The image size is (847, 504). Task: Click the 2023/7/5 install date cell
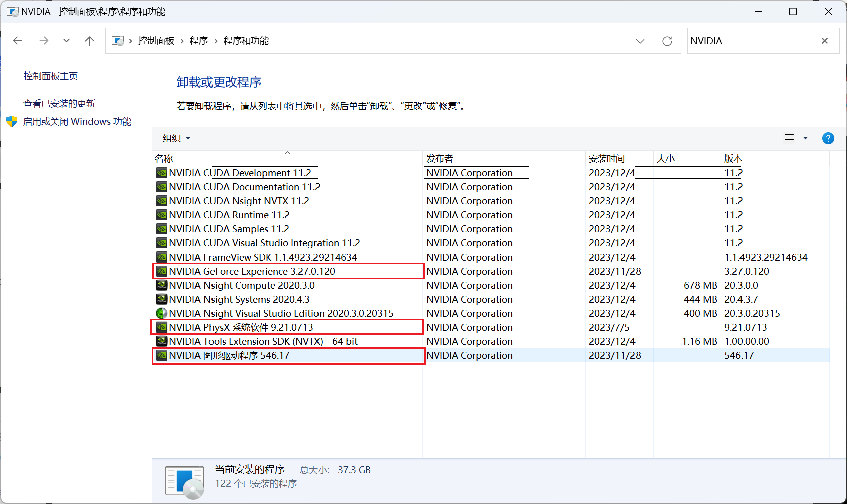(609, 328)
